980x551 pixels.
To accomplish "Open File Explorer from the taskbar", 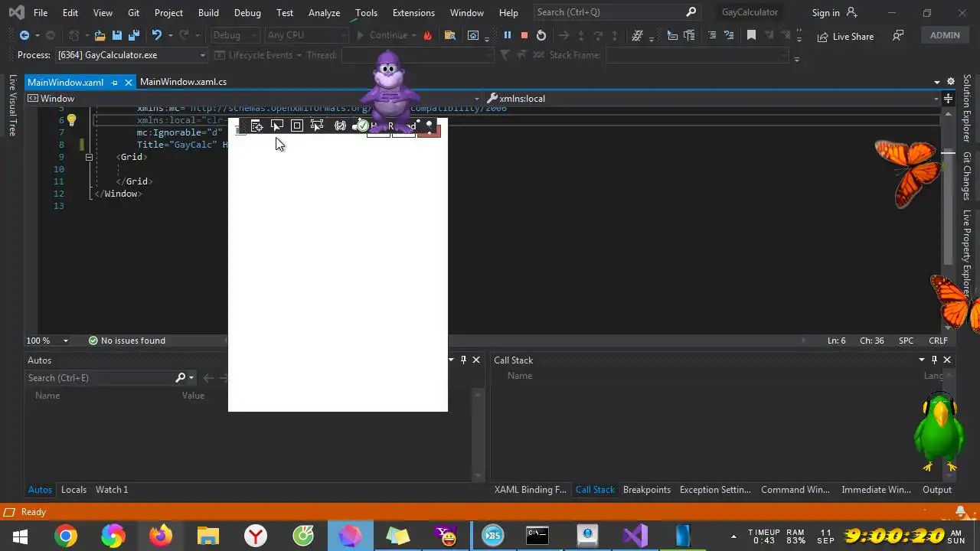I will tap(208, 536).
